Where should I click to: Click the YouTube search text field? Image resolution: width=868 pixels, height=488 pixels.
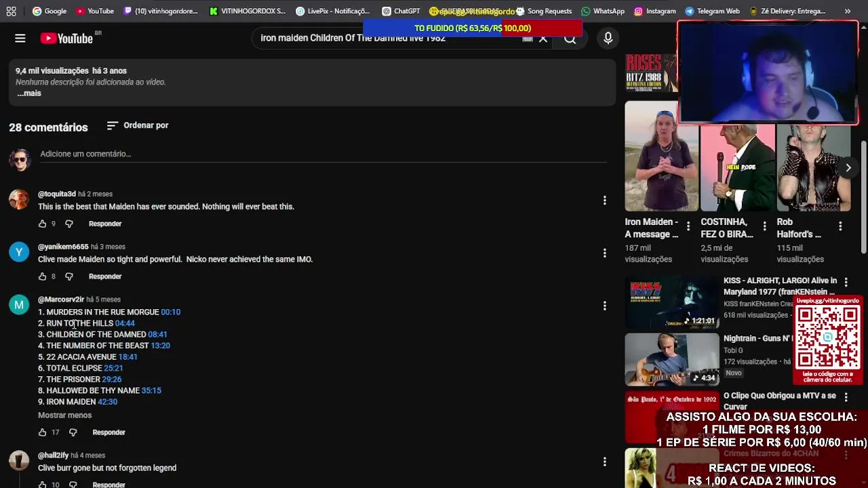pyautogui.click(x=390, y=39)
